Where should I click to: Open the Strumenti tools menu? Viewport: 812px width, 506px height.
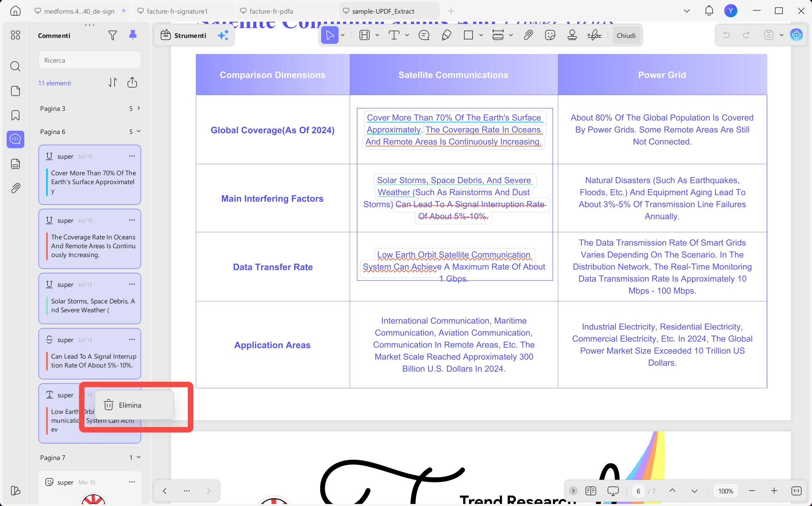[x=183, y=35]
